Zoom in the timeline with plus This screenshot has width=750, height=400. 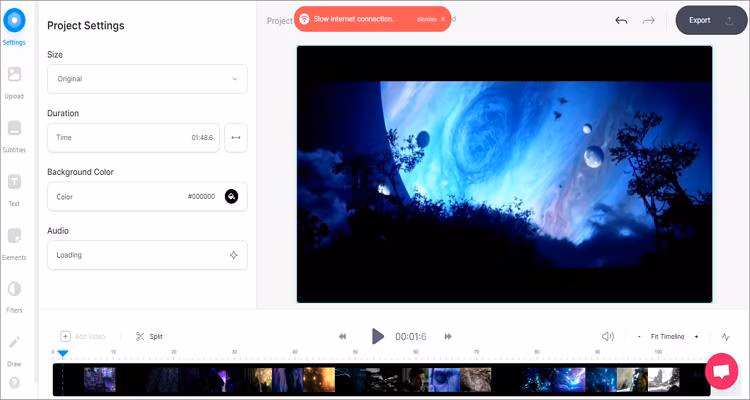pyautogui.click(x=696, y=337)
